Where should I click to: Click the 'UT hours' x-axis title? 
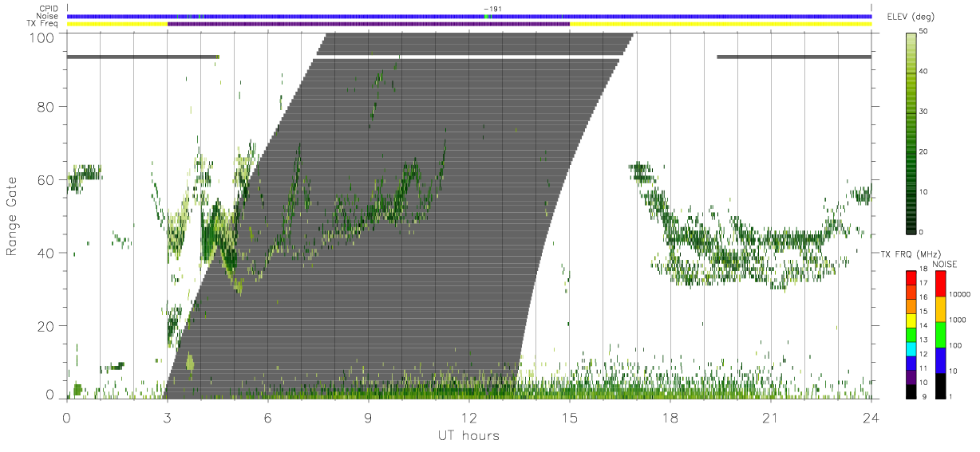pyautogui.click(x=468, y=436)
